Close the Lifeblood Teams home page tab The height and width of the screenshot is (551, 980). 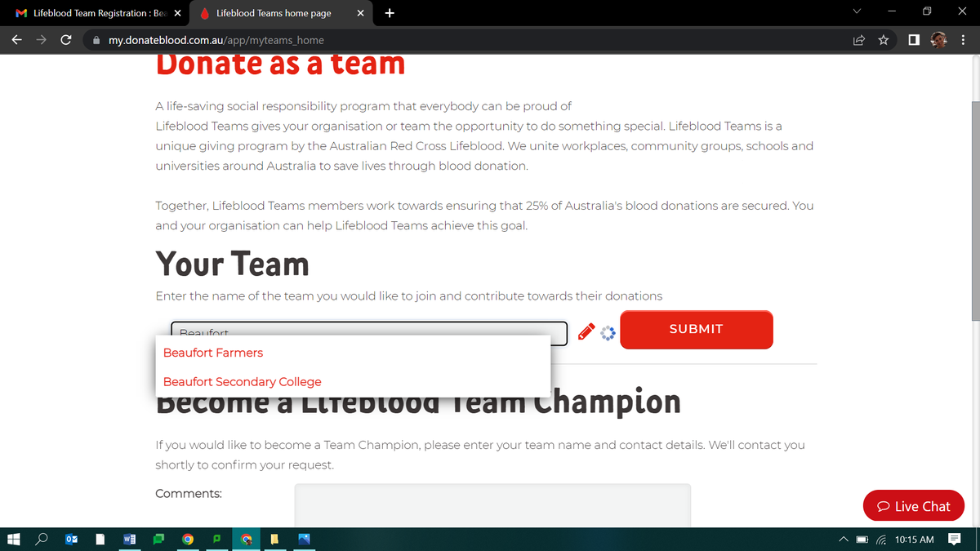click(x=361, y=13)
